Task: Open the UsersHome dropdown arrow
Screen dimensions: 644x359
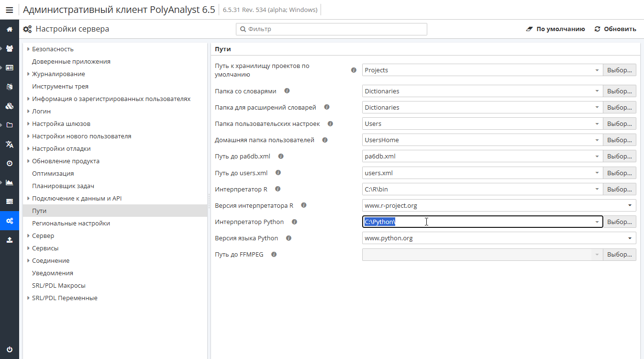Action: (x=597, y=140)
